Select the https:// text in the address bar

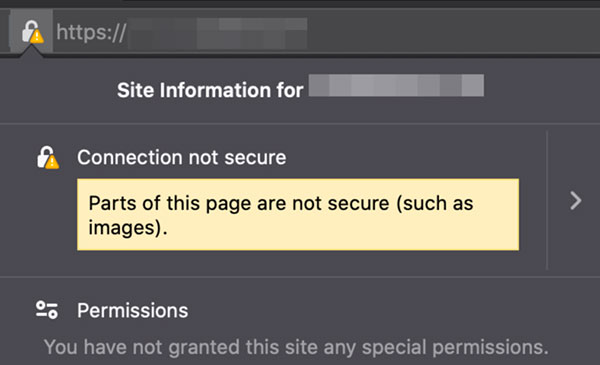coord(91,33)
